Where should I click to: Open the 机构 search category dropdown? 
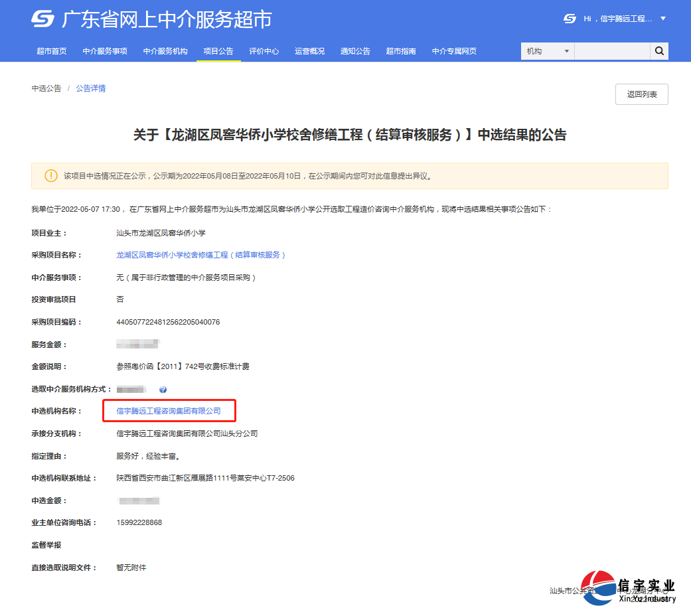[547, 50]
